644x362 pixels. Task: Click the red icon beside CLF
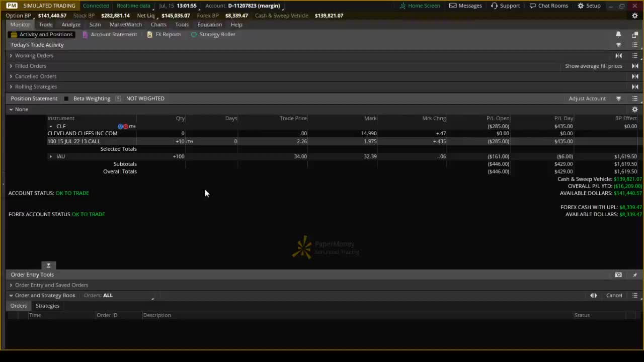pyautogui.click(x=125, y=126)
